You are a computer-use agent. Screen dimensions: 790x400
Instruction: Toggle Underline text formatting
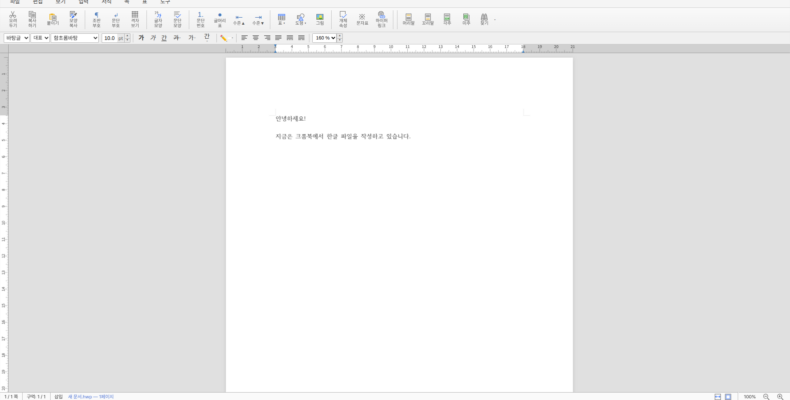[x=164, y=38]
